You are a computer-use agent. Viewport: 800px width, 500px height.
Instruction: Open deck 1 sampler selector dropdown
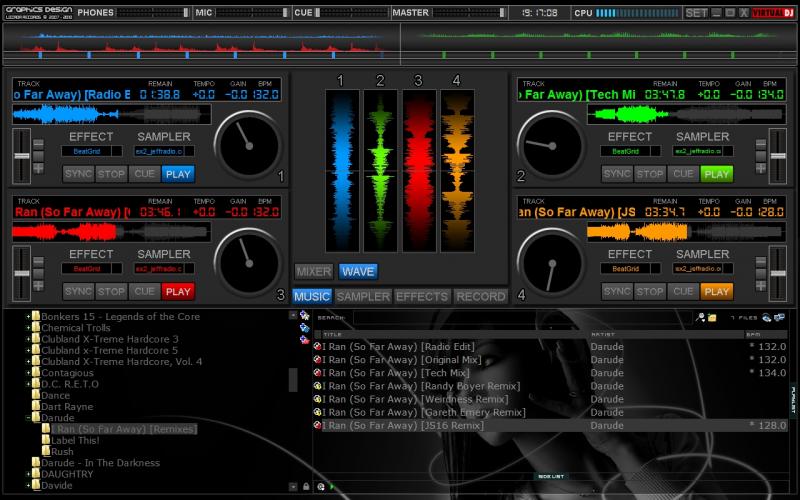pos(159,151)
